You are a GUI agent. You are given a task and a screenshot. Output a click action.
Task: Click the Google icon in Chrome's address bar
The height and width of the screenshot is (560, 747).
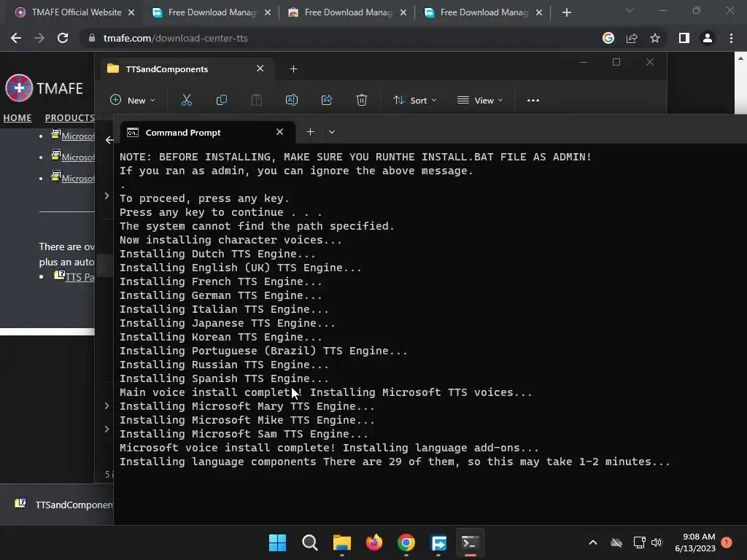(608, 38)
